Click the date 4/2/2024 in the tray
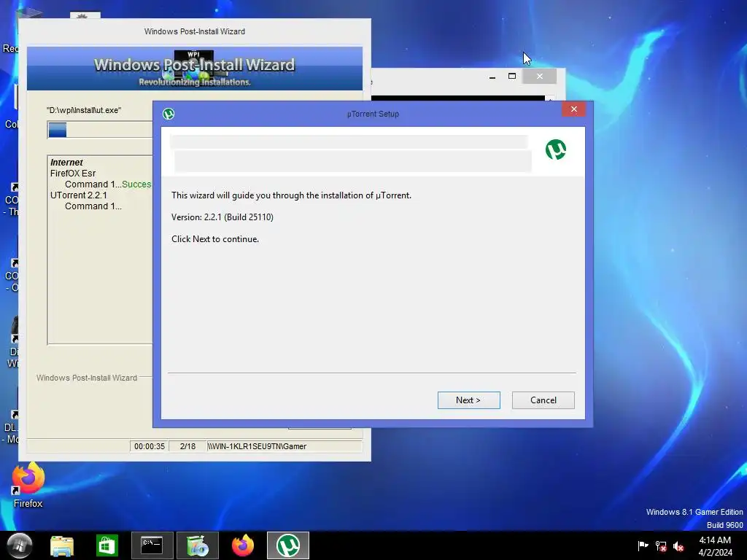The image size is (747, 560). pyautogui.click(x=715, y=553)
